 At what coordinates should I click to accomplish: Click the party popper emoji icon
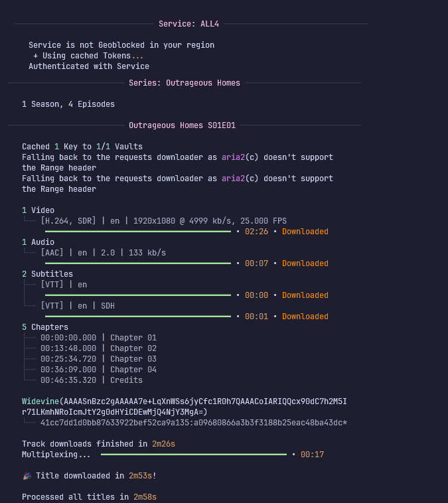pyautogui.click(x=27, y=476)
